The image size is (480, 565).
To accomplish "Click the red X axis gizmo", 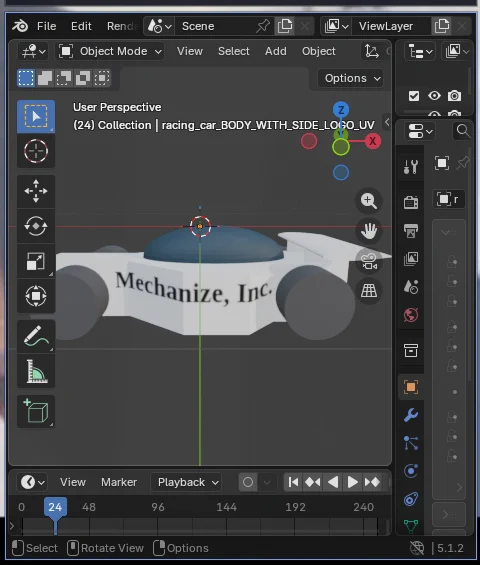I will click(x=373, y=141).
